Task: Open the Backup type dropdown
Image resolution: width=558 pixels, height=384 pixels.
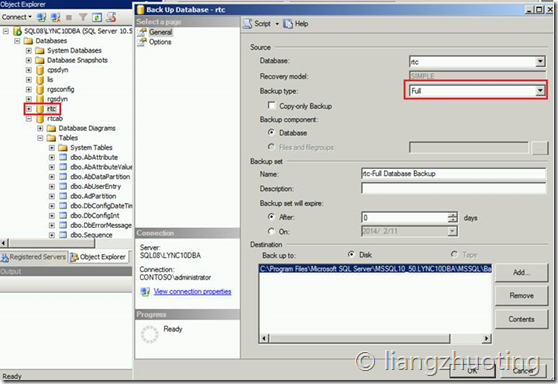Action: [x=540, y=91]
